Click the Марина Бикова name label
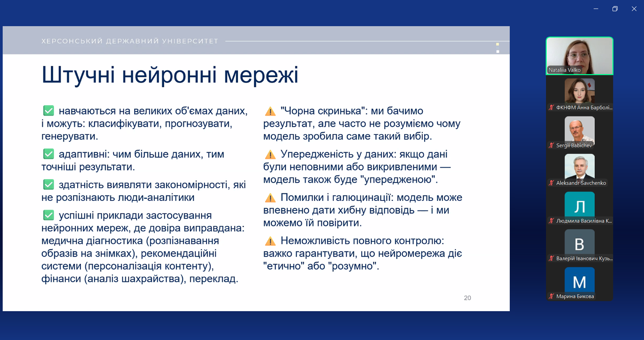Image resolution: width=644 pixels, height=340 pixels. [575, 296]
